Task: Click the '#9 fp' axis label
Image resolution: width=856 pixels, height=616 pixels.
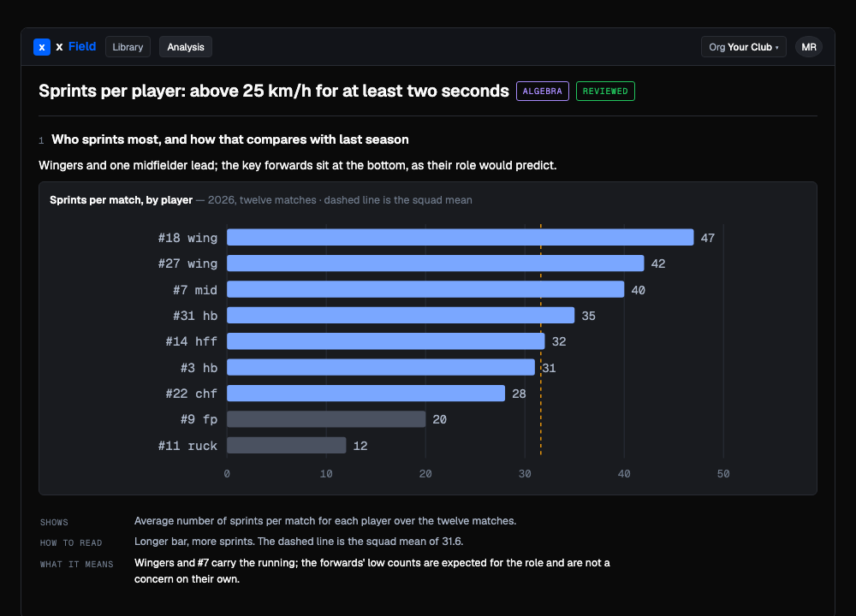Action: click(x=199, y=419)
